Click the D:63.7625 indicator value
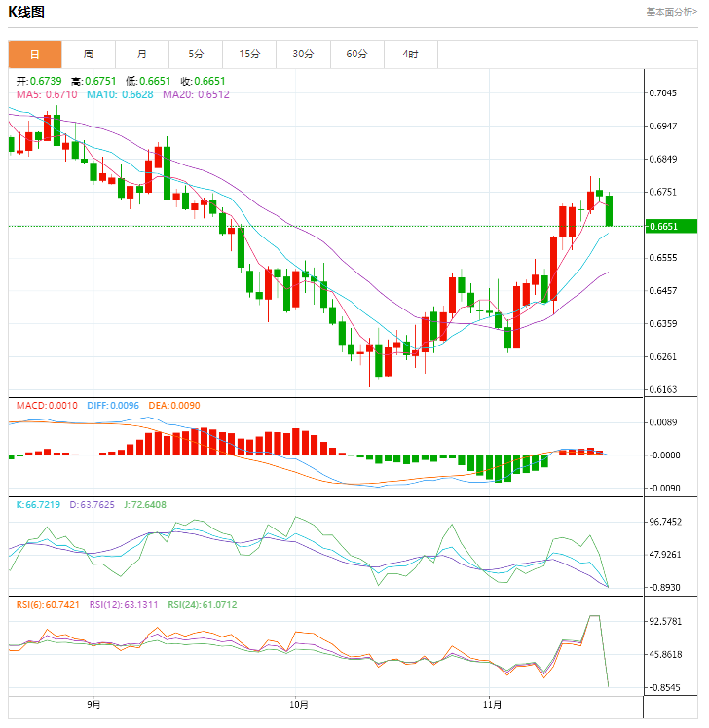 click(x=92, y=505)
